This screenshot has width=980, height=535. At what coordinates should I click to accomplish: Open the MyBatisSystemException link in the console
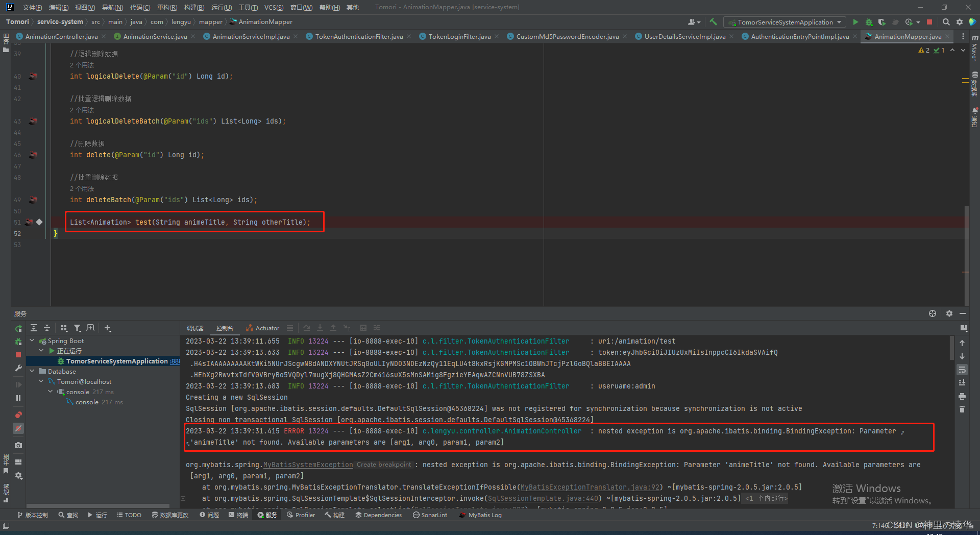pyautogui.click(x=308, y=465)
